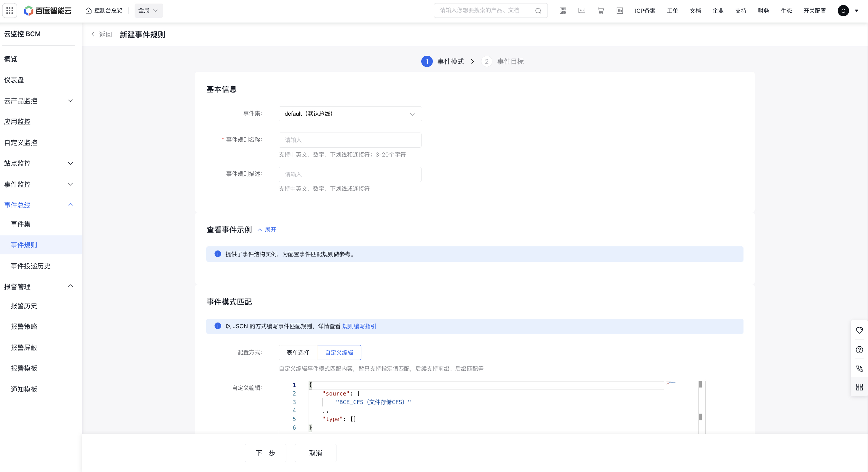Screen dimensions: 868x472
Task: Select 表单选择 configuration mode
Action: pos(298,353)
